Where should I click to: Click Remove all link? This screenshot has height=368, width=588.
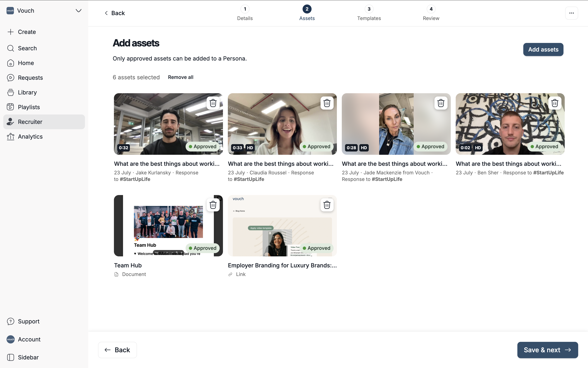[180, 77]
